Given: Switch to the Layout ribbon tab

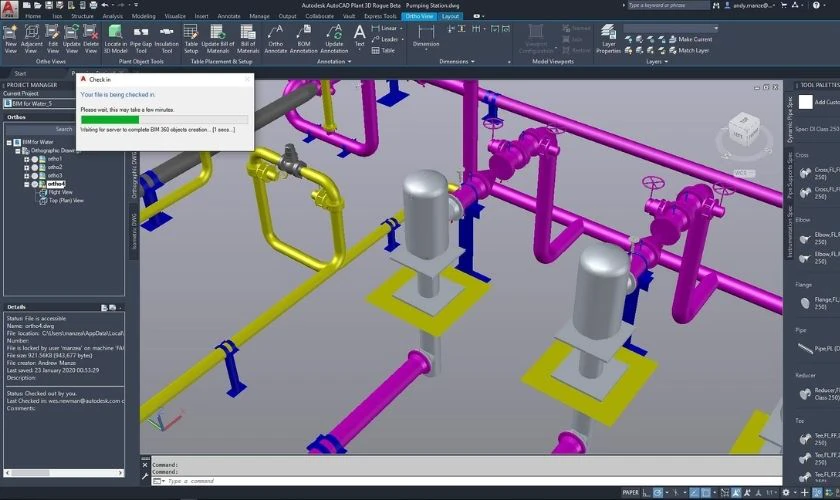Looking at the screenshot, I should 450,16.
